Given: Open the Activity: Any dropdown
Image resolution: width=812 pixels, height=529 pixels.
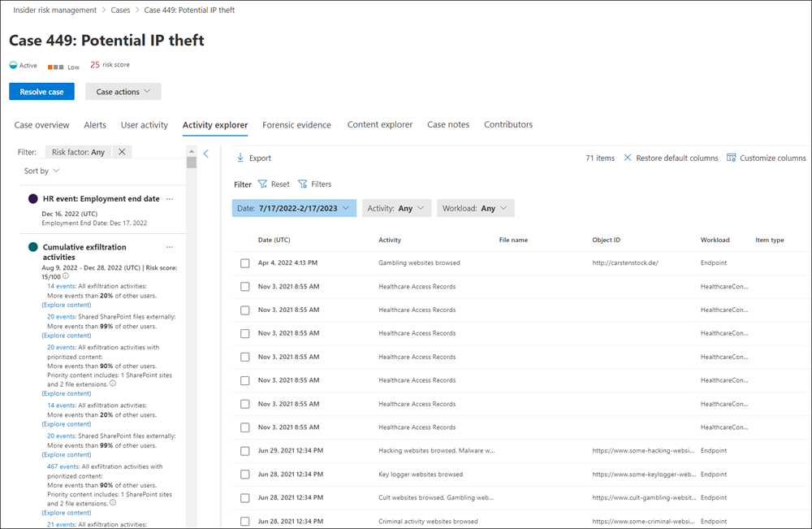Looking at the screenshot, I should click(396, 208).
